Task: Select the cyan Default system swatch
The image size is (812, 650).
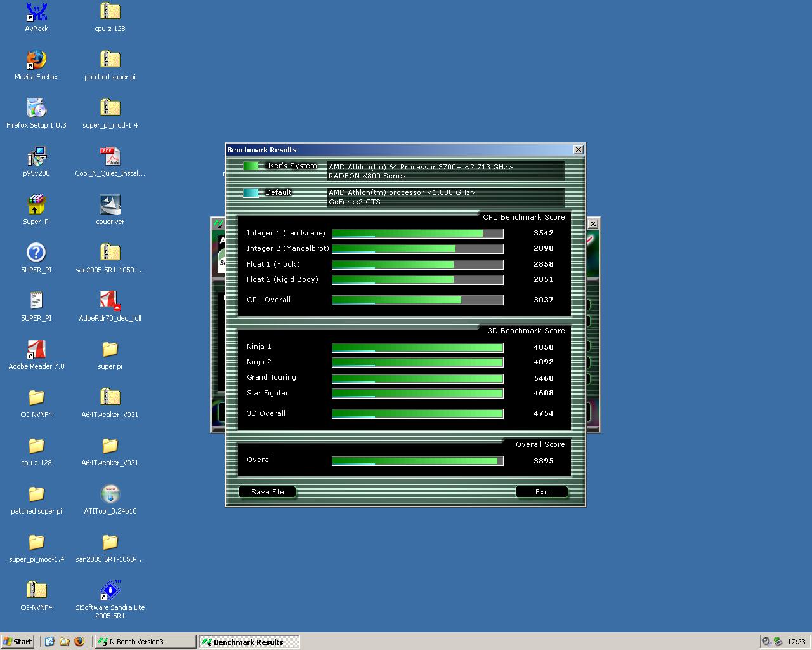Action: [251, 193]
